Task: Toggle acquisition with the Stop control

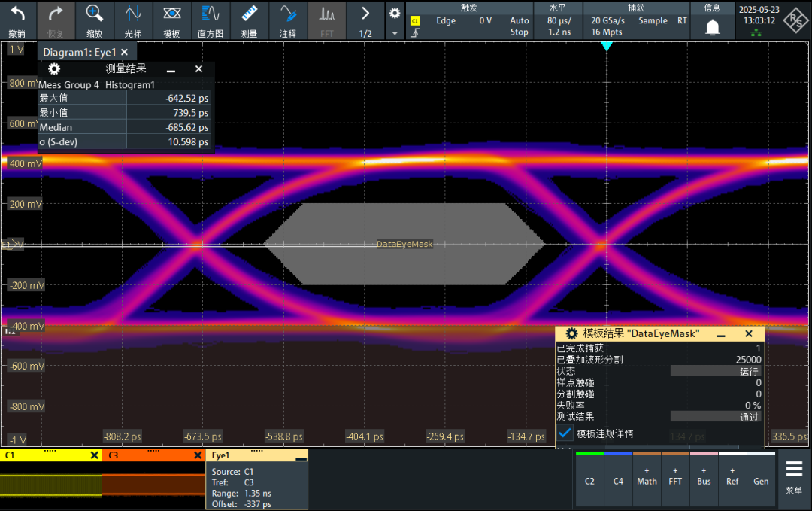Action: [519, 32]
